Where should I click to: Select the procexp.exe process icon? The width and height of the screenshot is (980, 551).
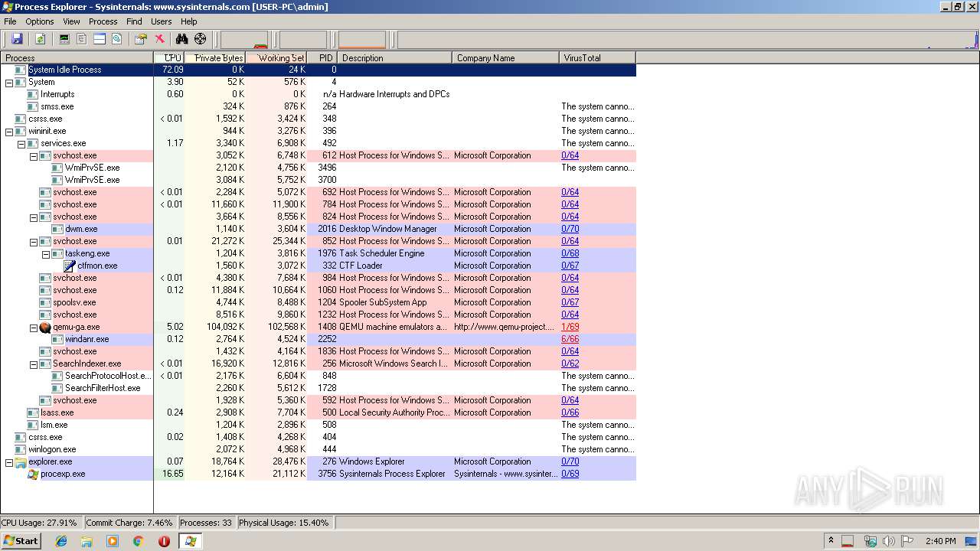tap(33, 474)
